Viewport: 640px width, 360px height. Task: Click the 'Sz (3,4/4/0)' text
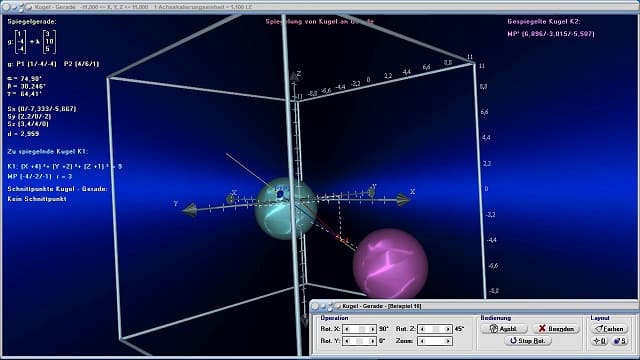point(28,124)
